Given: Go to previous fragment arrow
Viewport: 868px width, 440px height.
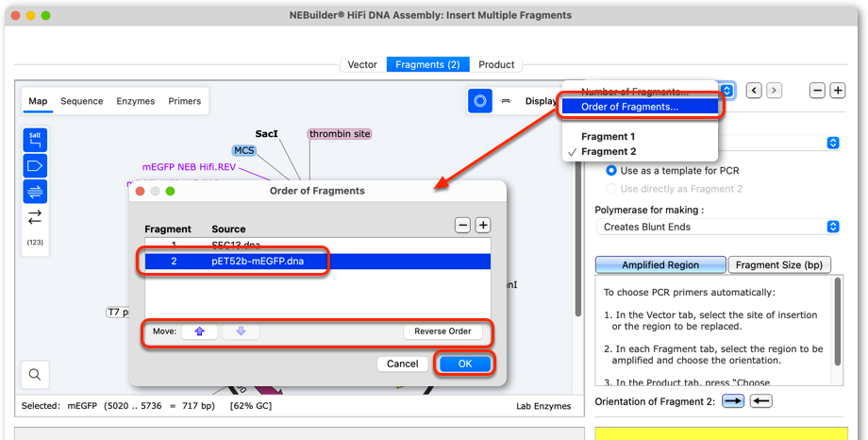Looking at the screenshot, I should point(754,91).
